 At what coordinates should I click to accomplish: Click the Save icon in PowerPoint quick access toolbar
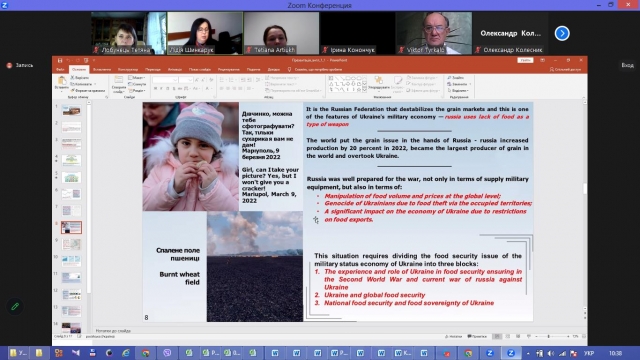point(60,60)
